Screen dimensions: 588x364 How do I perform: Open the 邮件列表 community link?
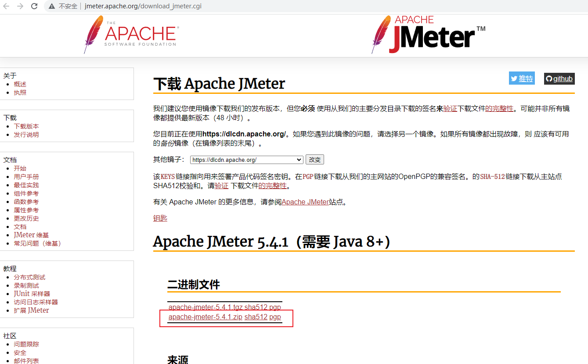pos(26,361)
